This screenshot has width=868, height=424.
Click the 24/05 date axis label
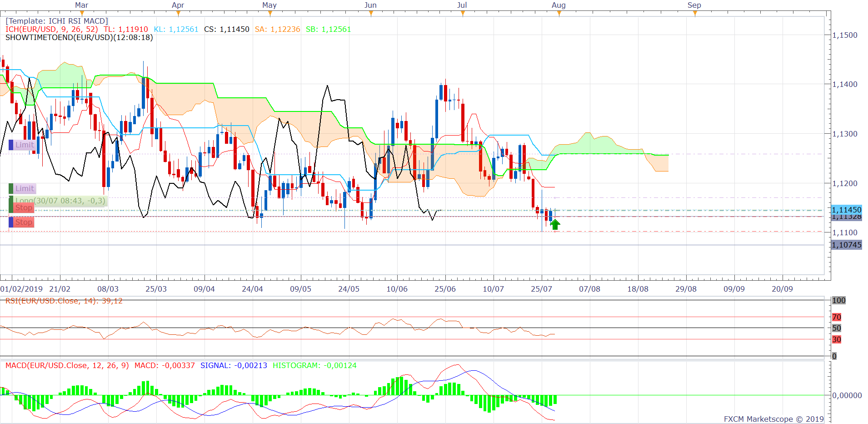349,289
